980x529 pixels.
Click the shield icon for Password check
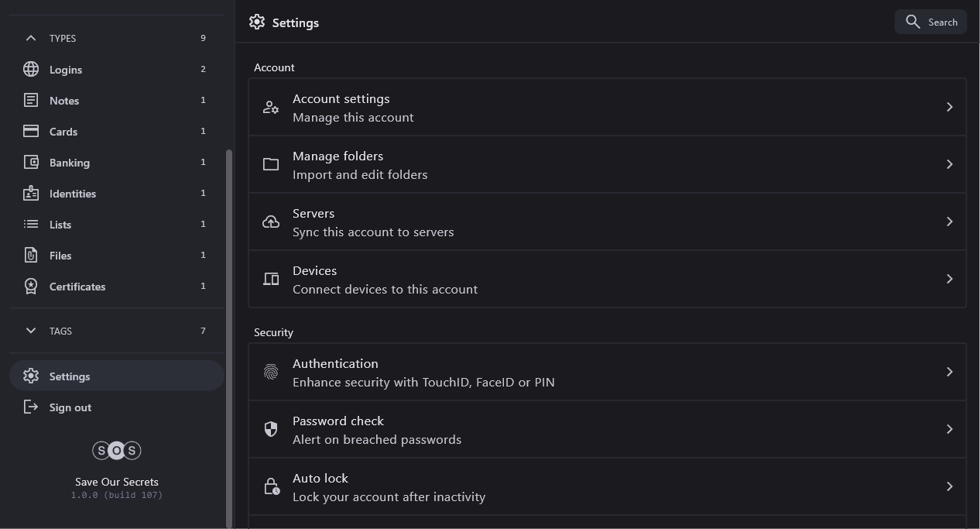click(271, 429)
